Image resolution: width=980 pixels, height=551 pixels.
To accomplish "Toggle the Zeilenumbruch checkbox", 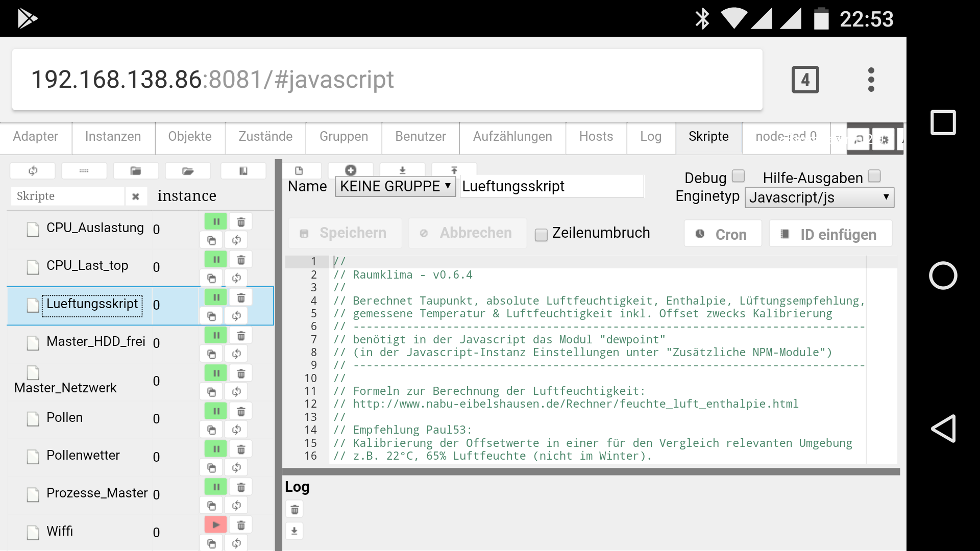I will 541,234.
